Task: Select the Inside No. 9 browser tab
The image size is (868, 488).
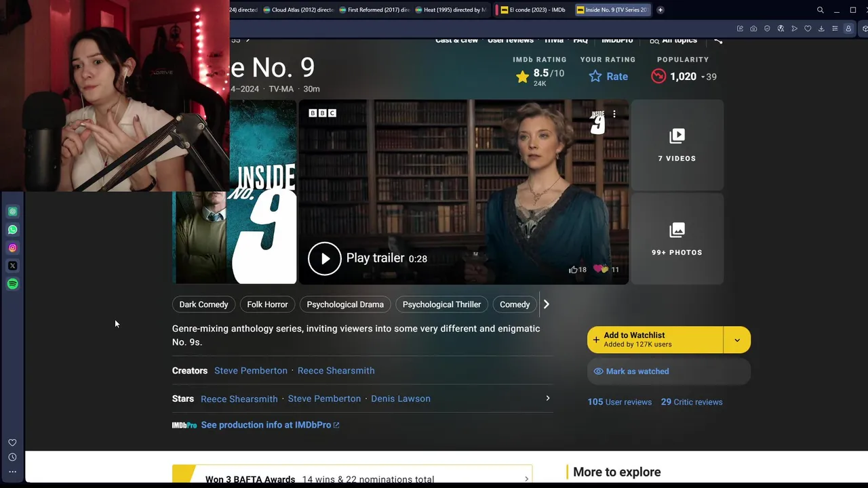Action: [612, 9]
